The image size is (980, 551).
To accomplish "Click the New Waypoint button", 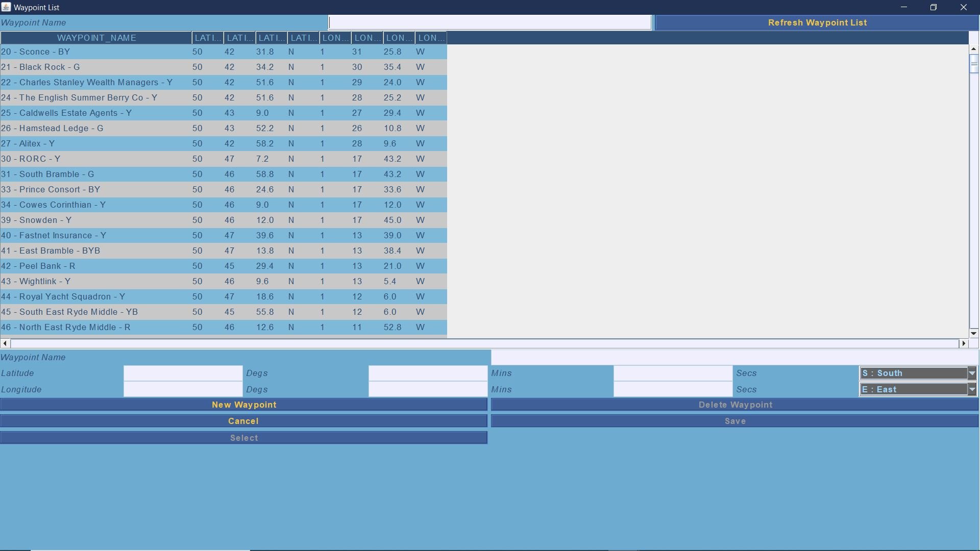I will pos(243,405).
